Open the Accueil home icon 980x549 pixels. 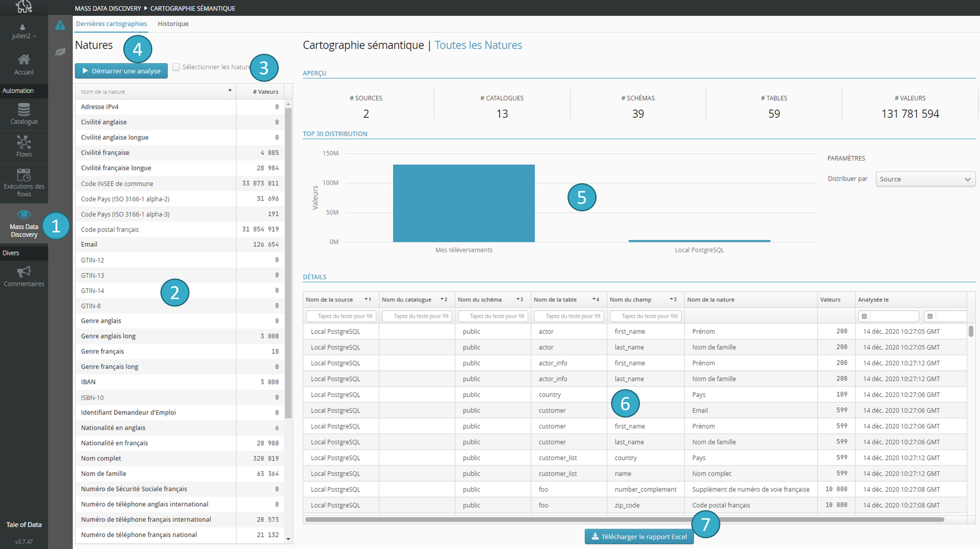click(23, 60)
